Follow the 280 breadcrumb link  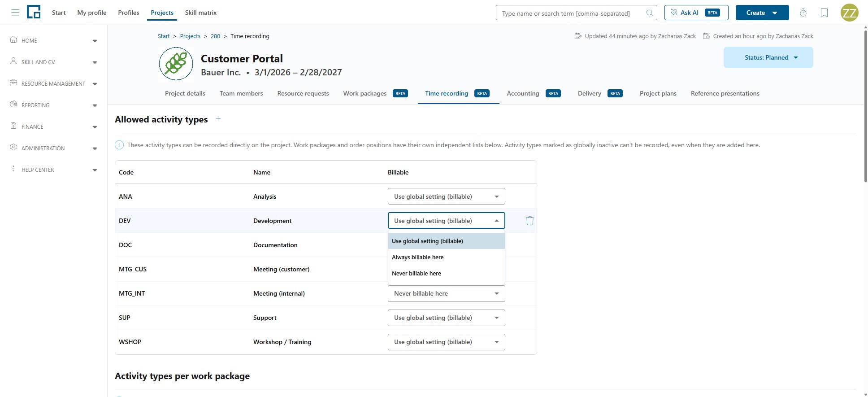[x=215, y=36]
